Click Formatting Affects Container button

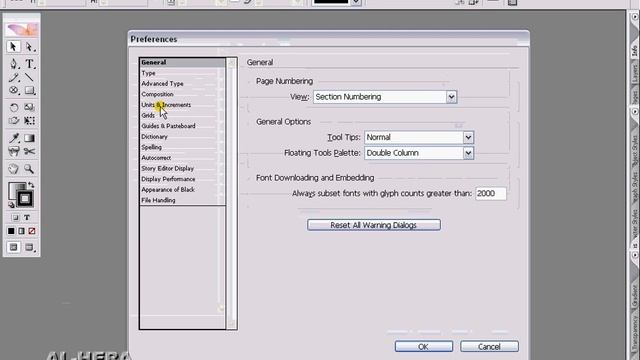click(16, 218)
